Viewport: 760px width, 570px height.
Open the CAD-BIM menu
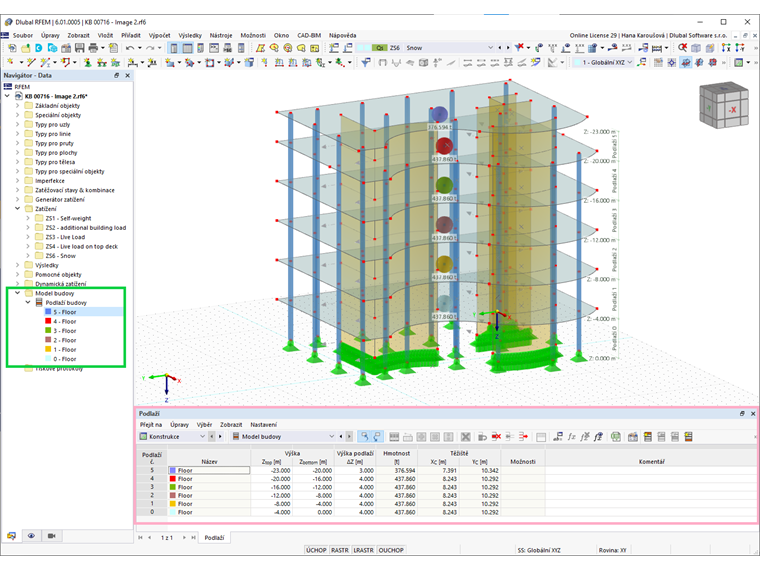click(309, 35)
